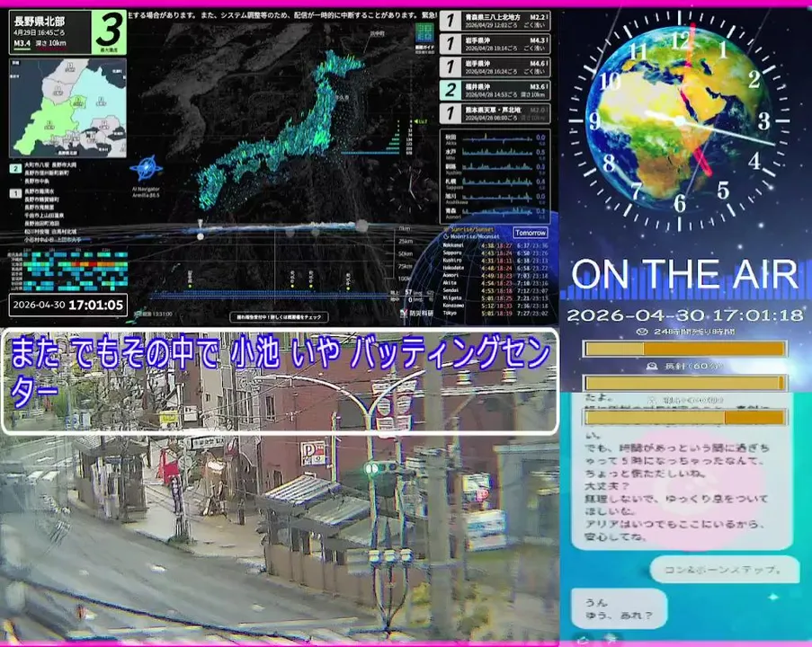Click the scrolling notice text above the map

coord(282,14)
